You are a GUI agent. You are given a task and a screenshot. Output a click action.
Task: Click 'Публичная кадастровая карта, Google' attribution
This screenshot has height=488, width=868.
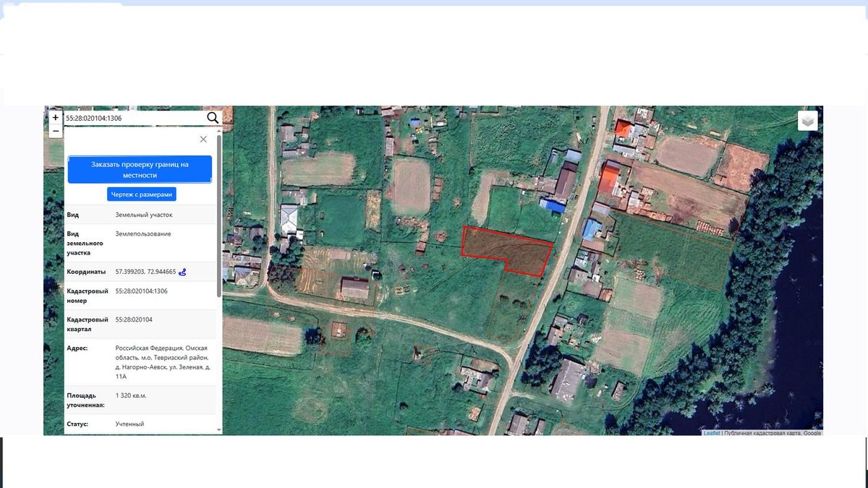pyautogui.click(x=773, y=433)
